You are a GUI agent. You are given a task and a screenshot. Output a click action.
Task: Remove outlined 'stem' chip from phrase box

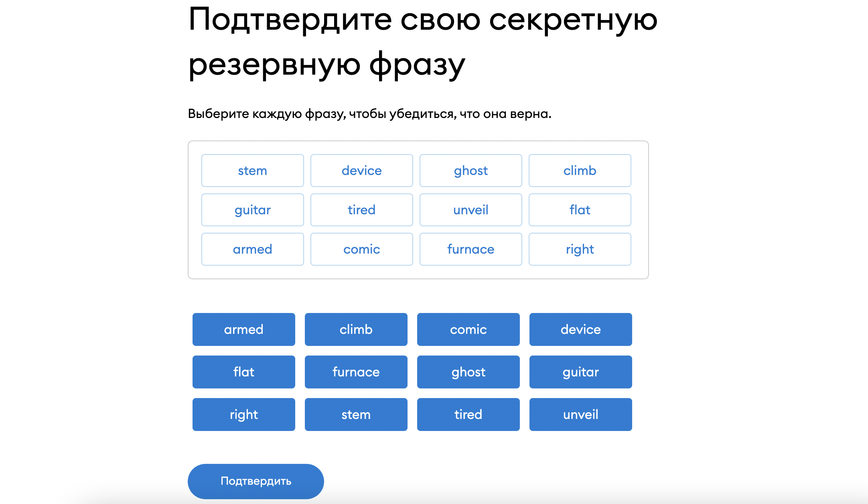[252, 171]
